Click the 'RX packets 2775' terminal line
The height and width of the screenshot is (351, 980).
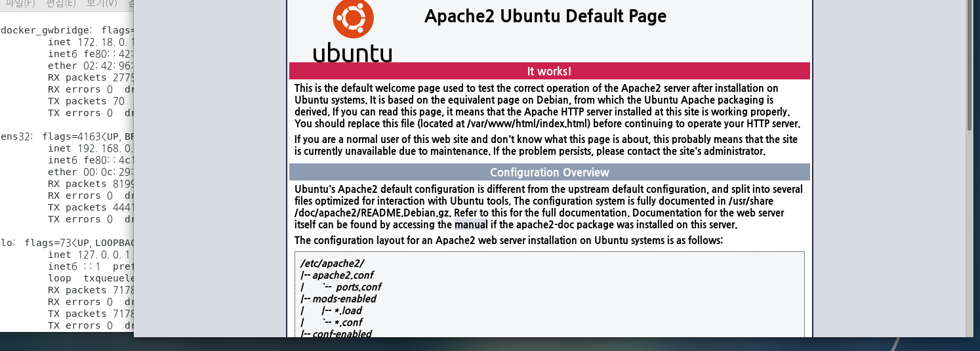pos(91,77)
